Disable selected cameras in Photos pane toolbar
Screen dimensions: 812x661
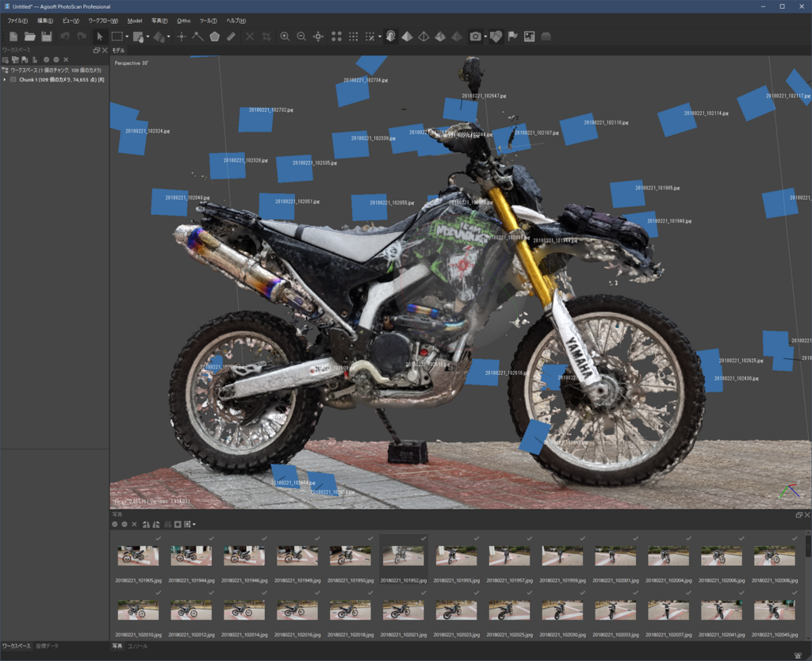[124, 525]
